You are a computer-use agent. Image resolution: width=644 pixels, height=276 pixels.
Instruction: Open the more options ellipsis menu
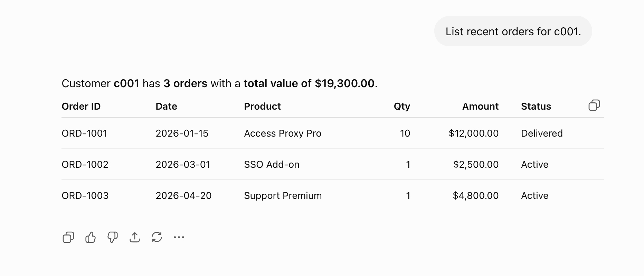pos(179,237)
